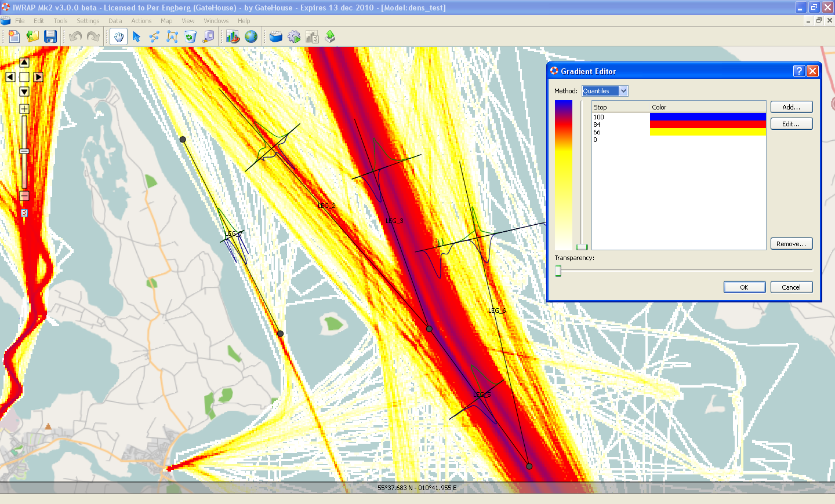Select the hand pan tool
The height and width of the screenshot is (504, 835).
118,36
